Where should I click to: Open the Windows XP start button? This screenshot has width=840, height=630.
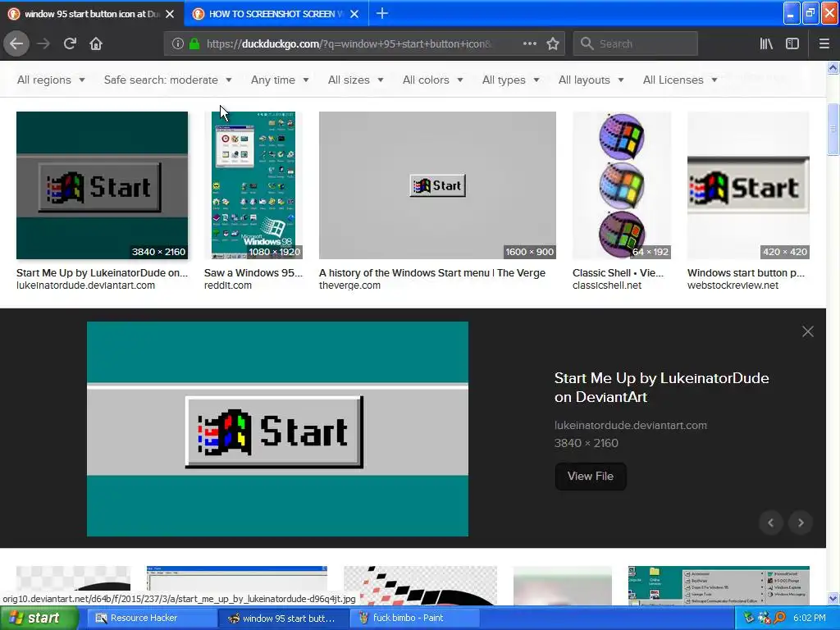(x=38, y=619)
